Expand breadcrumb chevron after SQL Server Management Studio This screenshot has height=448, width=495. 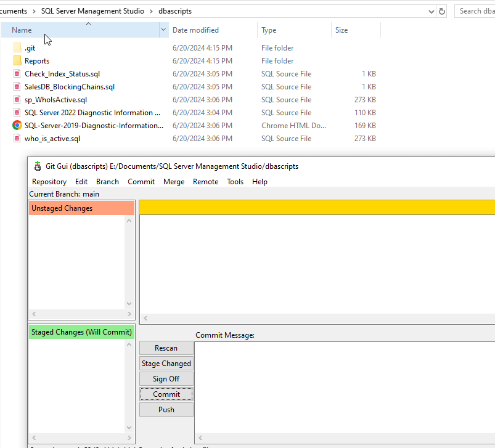click(151, 11)
